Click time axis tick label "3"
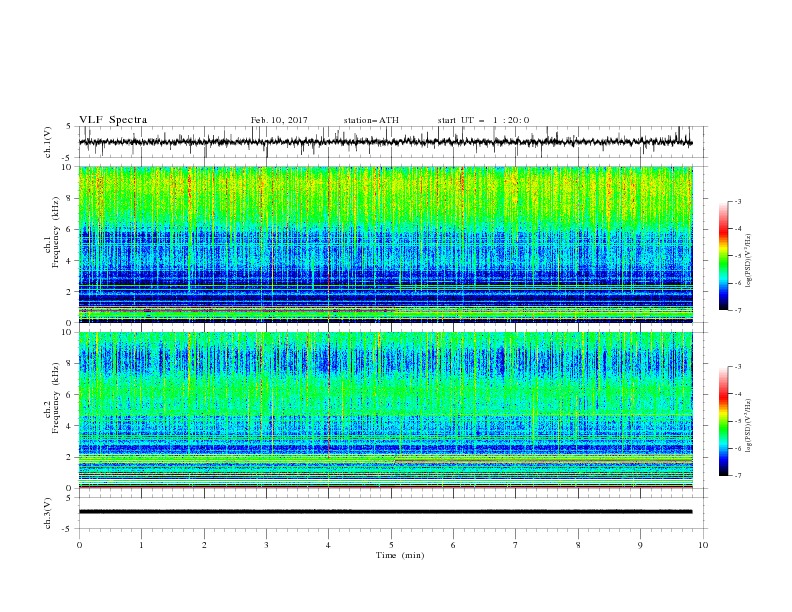 [266, 545]
